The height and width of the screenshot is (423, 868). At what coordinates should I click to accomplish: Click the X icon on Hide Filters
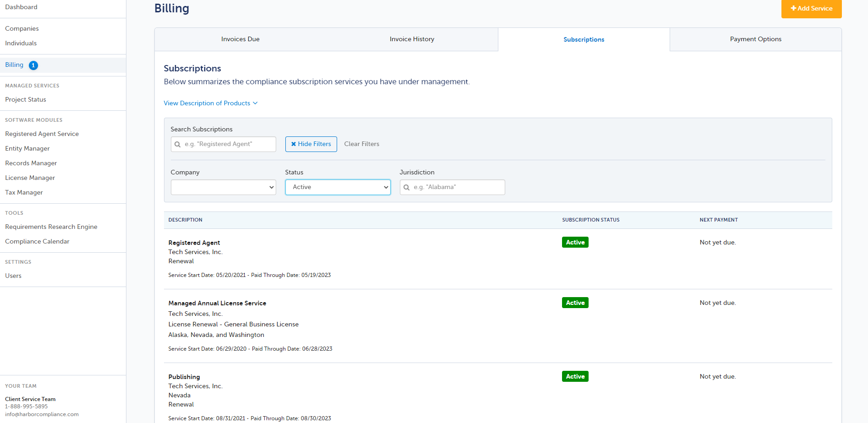point(294,144)
